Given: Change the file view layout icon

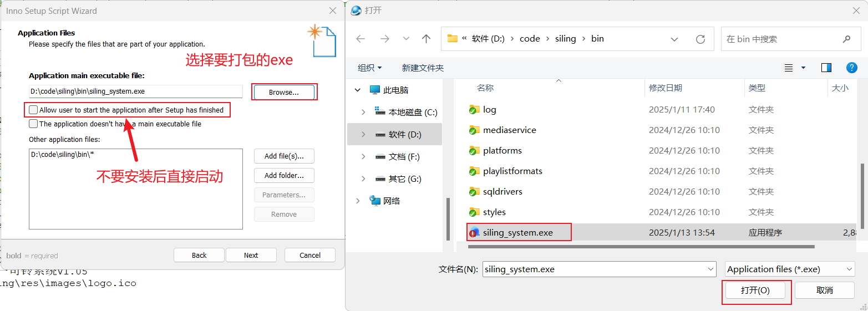Looking at the screenshot, I should [x=789, y=68].
